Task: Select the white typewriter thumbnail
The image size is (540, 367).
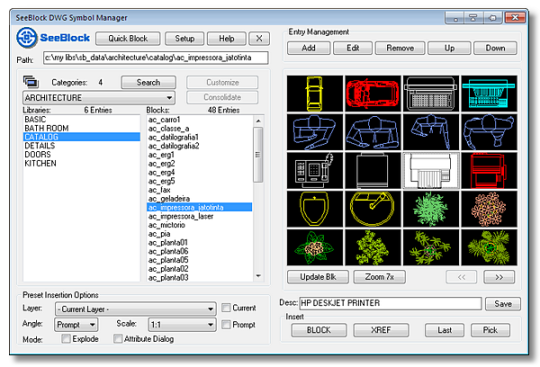Action: click(x=431, y=94)
